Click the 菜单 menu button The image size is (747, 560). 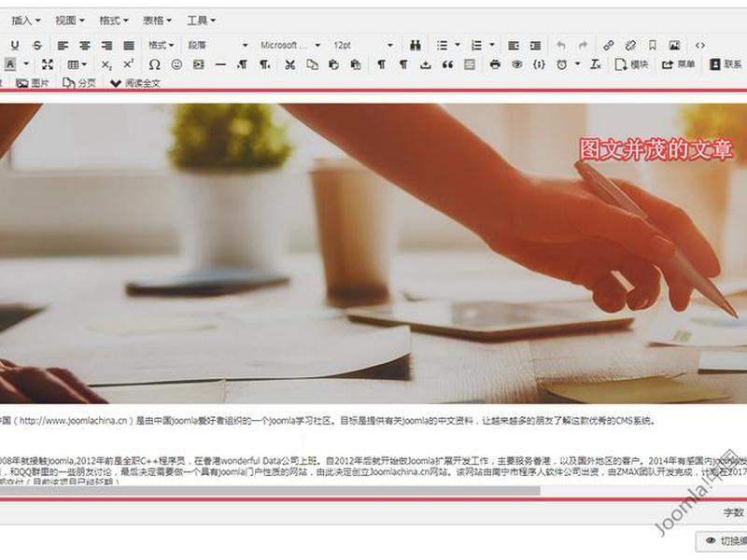tap(679, 64)
